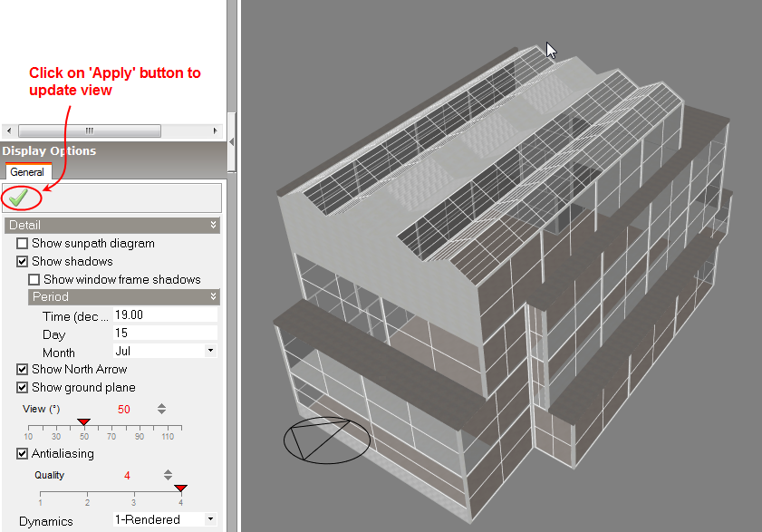The image size is (762, 532).
Task: Uncheck Show shadows option
Action: pyautogui.click(x=23, y=262)
